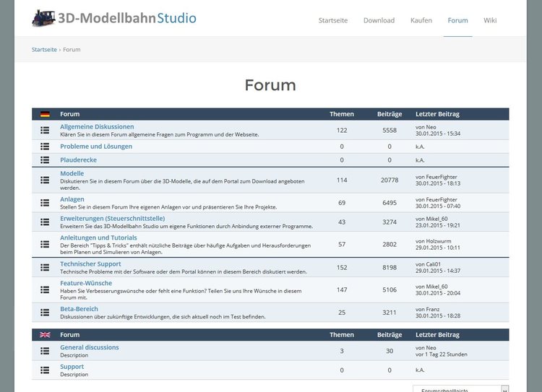This screenshot has width=542, height=392.
Task: Click the 3D-Modellbahn Studio locomotive logo
Action: point(44,18)
